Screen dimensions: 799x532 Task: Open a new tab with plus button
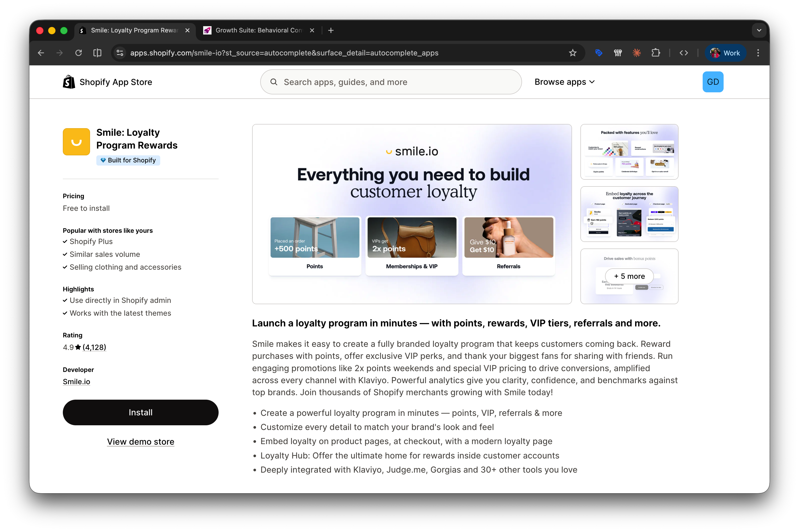point(331,30)
